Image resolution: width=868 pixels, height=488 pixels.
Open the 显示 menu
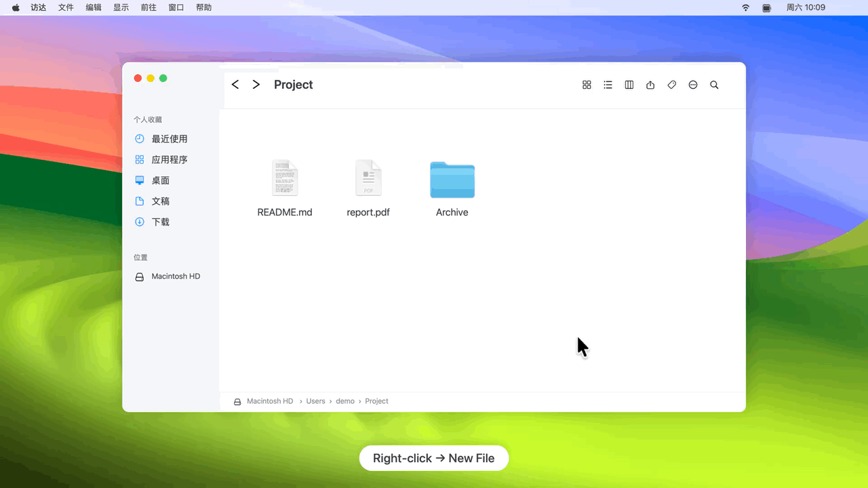coord(121,7)
